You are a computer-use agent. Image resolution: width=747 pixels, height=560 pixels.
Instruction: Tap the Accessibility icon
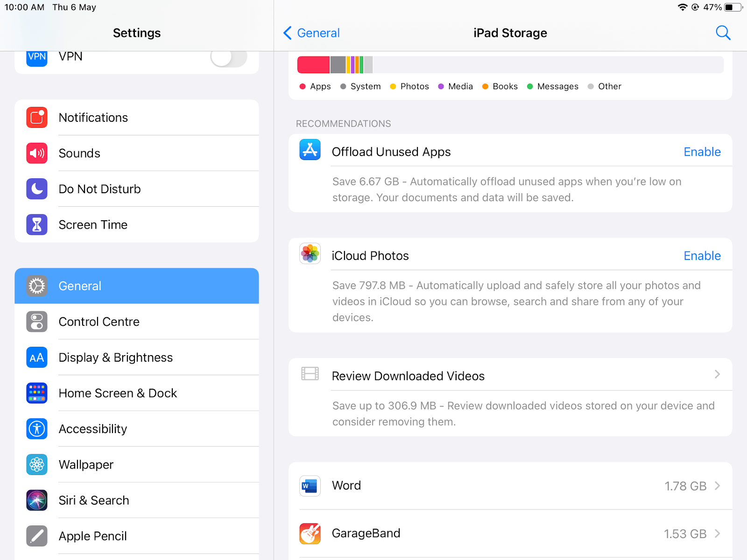(37, 429)
